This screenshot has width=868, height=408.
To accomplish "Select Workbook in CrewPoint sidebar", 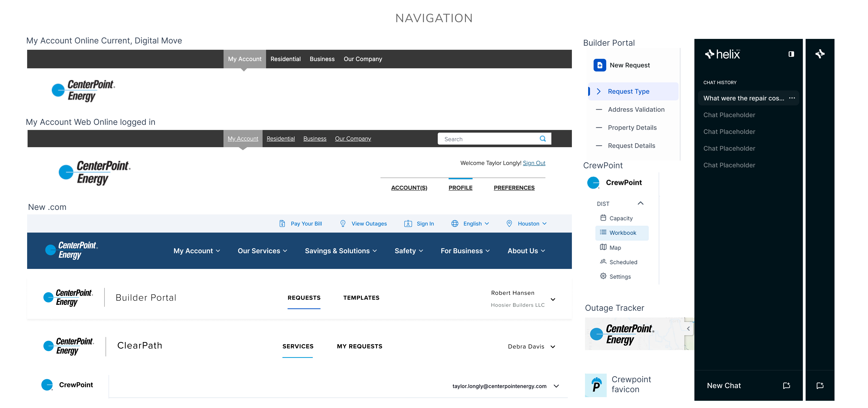I will 622,233.
